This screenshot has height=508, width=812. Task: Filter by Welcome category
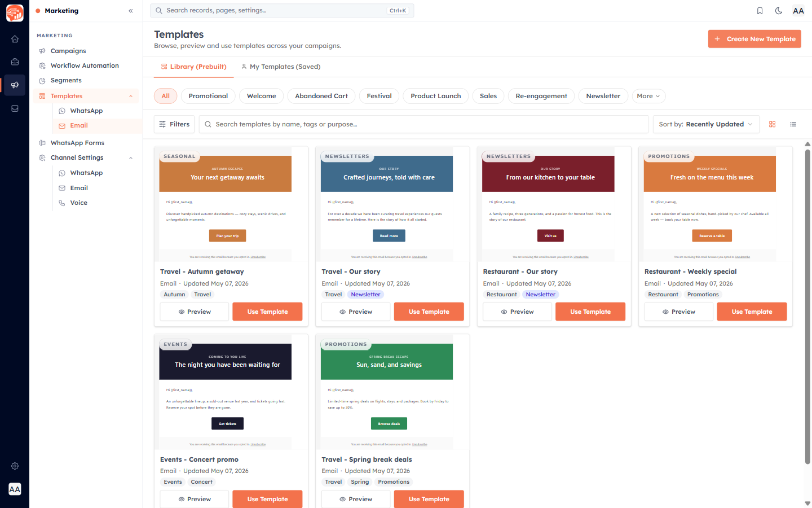(262, 96)
